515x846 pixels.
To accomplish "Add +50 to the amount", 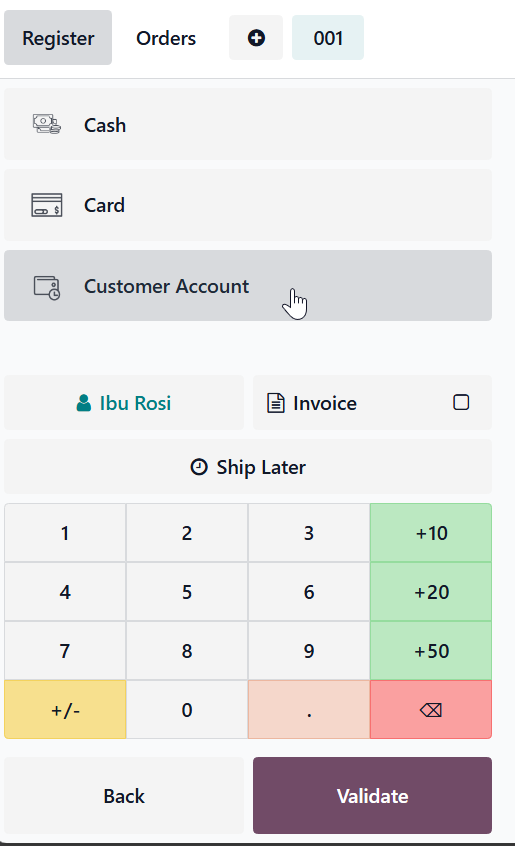I will pyautogui.click(x=431, y=651).
